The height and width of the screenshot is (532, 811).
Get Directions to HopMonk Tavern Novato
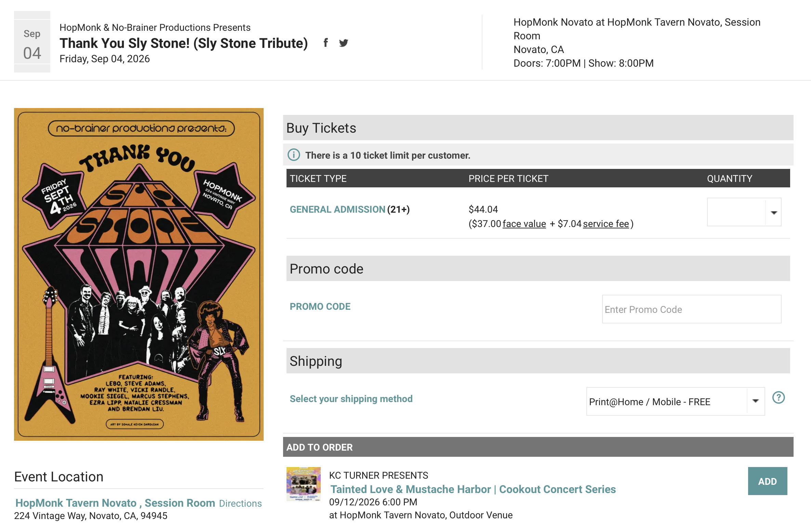pos(240,503)
